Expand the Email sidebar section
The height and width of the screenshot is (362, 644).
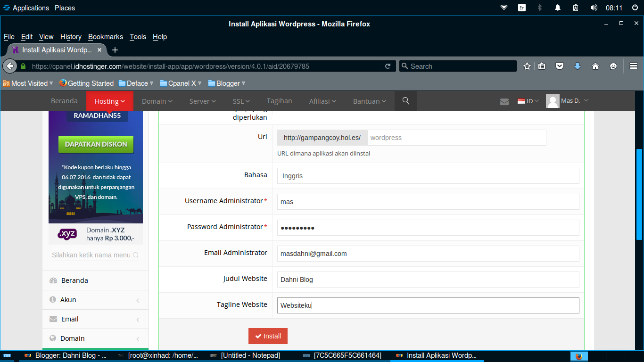pos(95,319)
